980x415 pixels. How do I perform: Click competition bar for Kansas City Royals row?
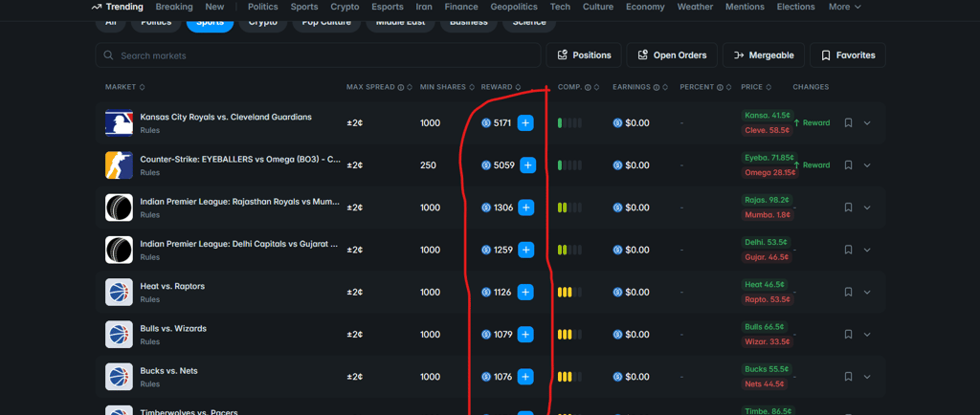click(569, 123)
